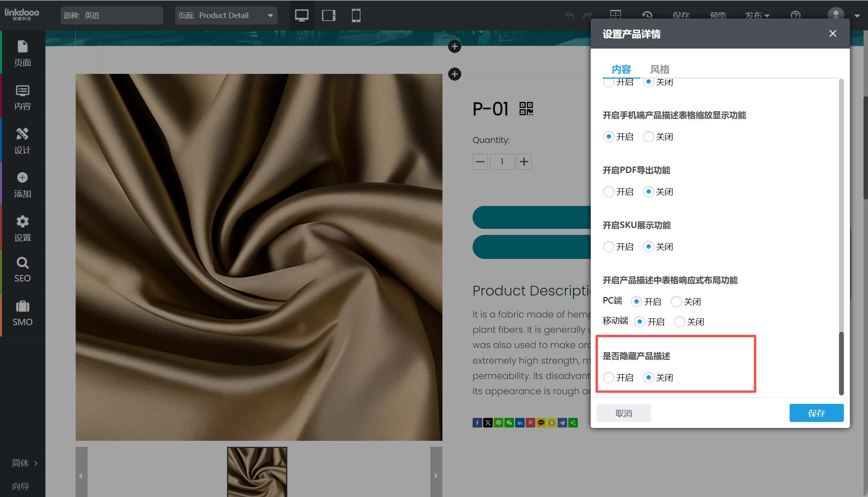Click the blue 保存 button in dialog
868x497 pixels.
click(816, 413)
